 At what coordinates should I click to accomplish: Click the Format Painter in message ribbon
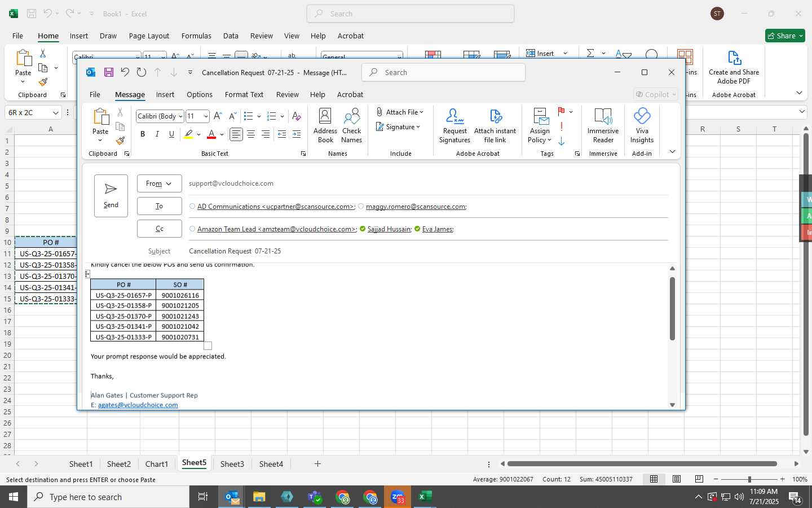120,141
